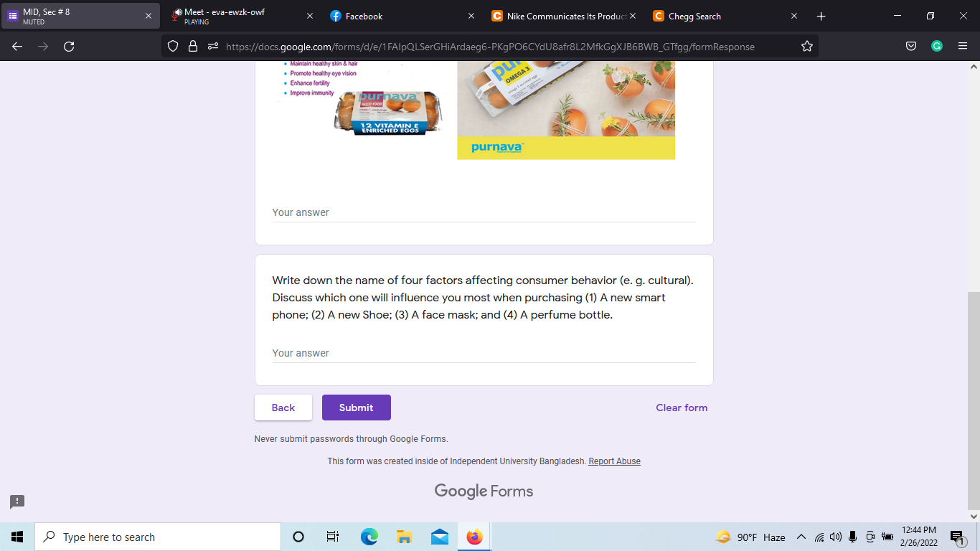Click the scrollbar down arrow
The width and height of the screenshot is (980, 551).
pos(974,516)
